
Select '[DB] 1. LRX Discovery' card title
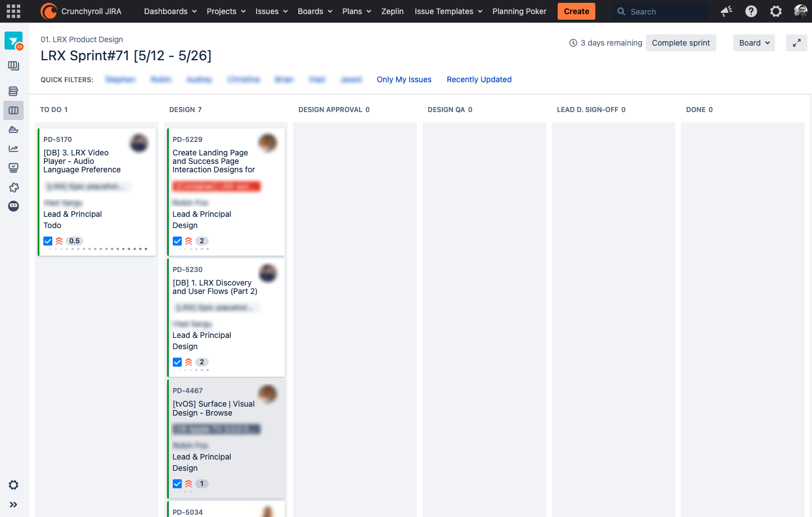(215, 287)
